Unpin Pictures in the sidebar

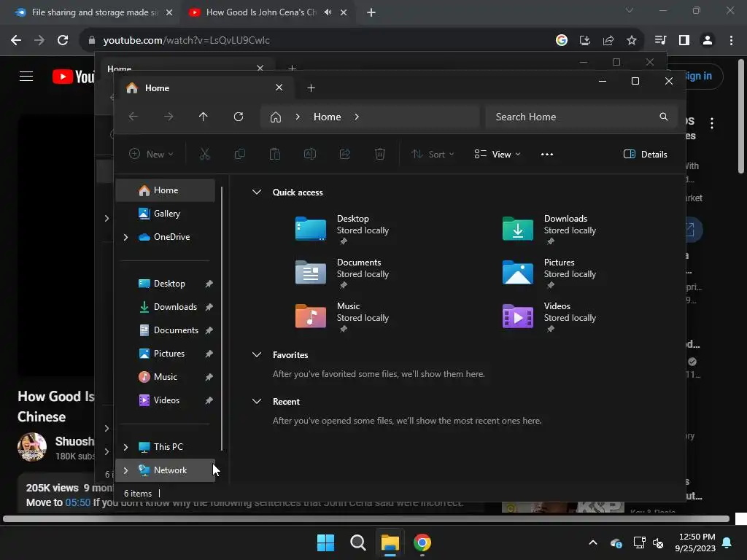209,354
